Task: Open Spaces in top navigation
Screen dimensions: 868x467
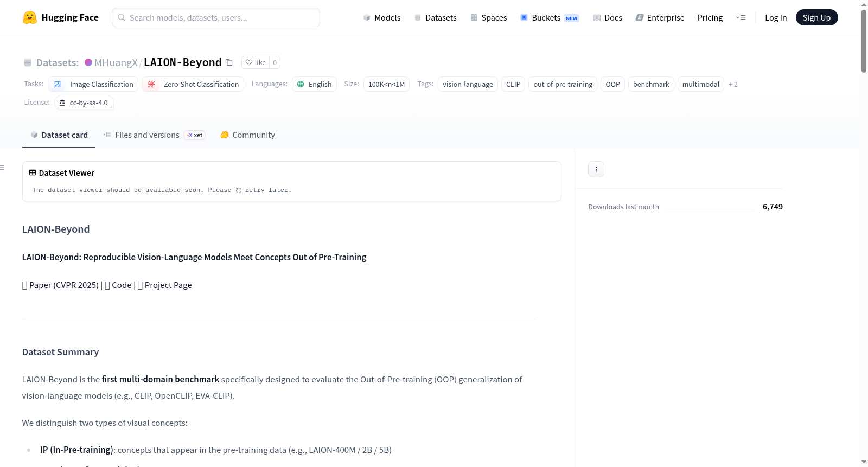Action: (x=489, y=17)
